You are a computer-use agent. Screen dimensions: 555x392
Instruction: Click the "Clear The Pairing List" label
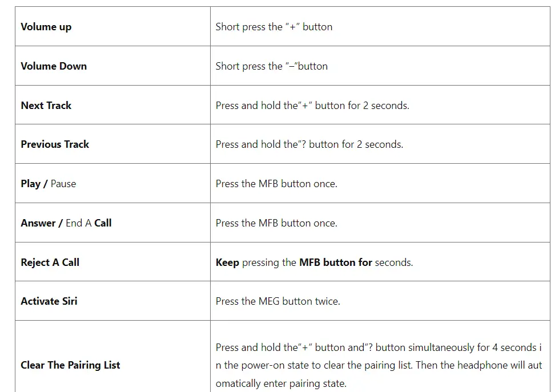point(70,365)
